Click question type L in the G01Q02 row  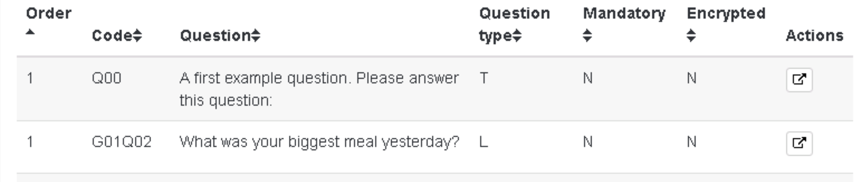[484, 142]
